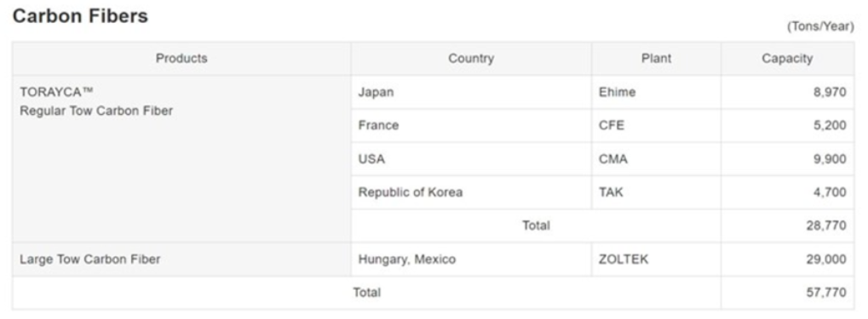Click the Japan country cell
Image resolution: width=868 pixels, height=319 pixels.
pos(471,93)
